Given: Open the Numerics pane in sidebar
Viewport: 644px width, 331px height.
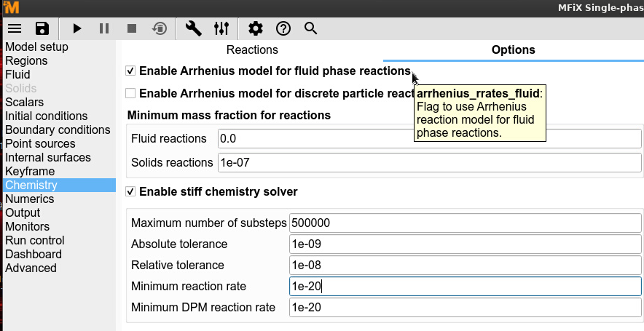Looking at the screenshot, I should [x=30, y=199].
